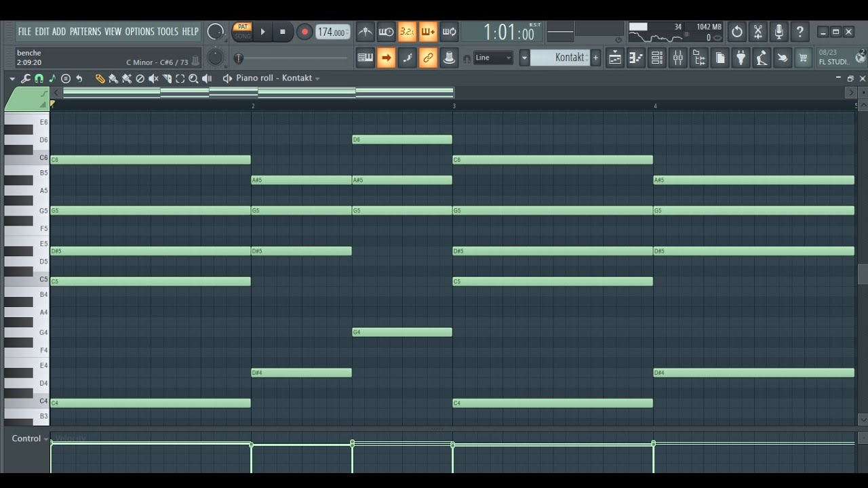Toggle the link chain multilink button
868x488 pixels.
pos(428,58)
